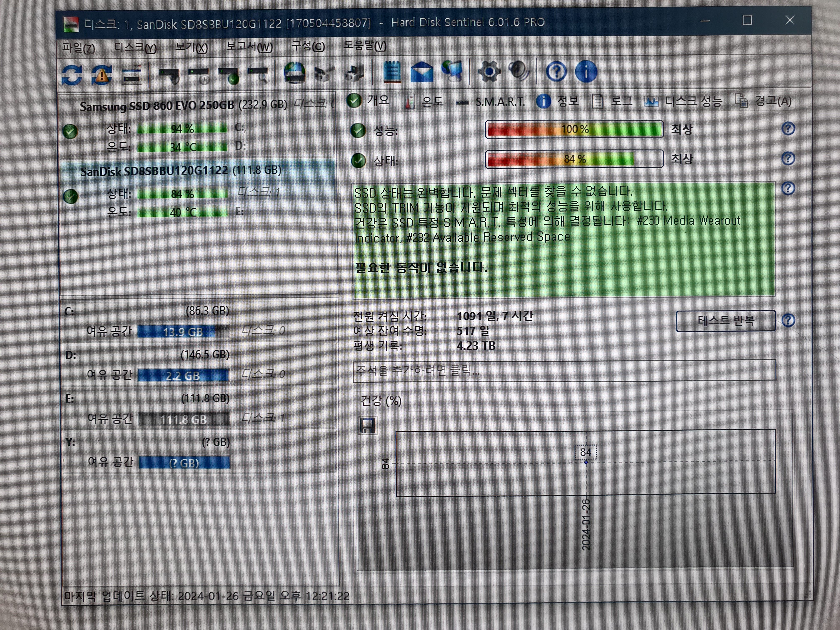Viewport: 840px width, 630px height.
Task: Open the 도움말(V) menu
Action: pyautogui.click(x=365, y=46)
